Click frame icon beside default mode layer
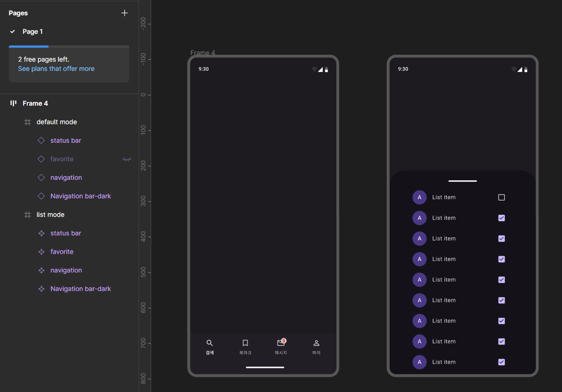The height and width of the screenshot is (392, 562). pos(27,122)
